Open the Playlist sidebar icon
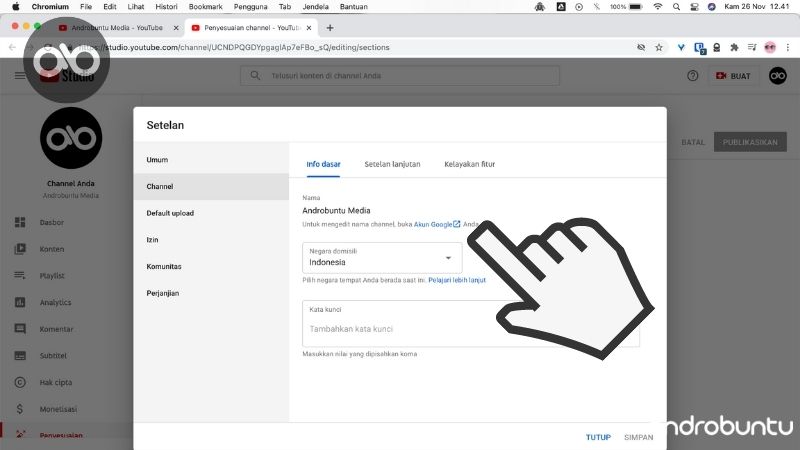Screen dimensions: 800x450 (x=20, y=276)
